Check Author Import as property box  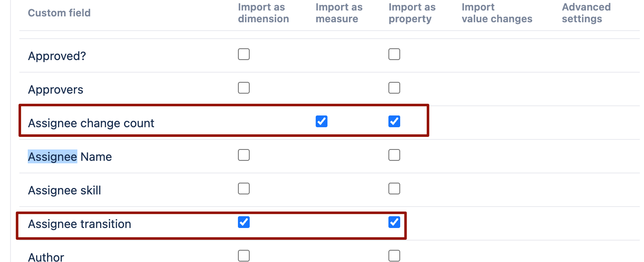[x=394, y=255]
